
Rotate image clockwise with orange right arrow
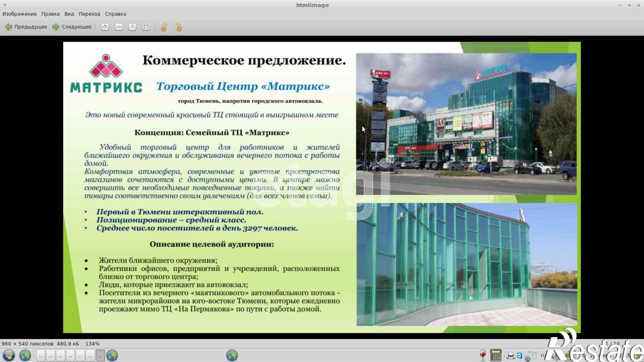tap(178, 27)
